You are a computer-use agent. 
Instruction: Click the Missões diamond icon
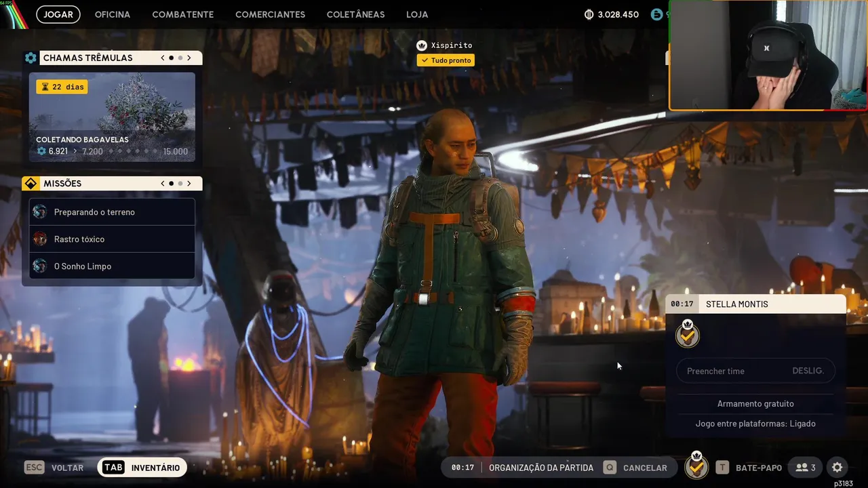click(31, 184)
